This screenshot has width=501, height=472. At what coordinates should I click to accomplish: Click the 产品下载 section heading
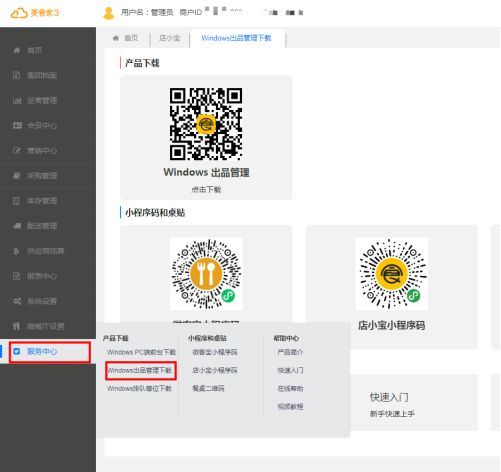pyautogui.click(x=142, y=63)
